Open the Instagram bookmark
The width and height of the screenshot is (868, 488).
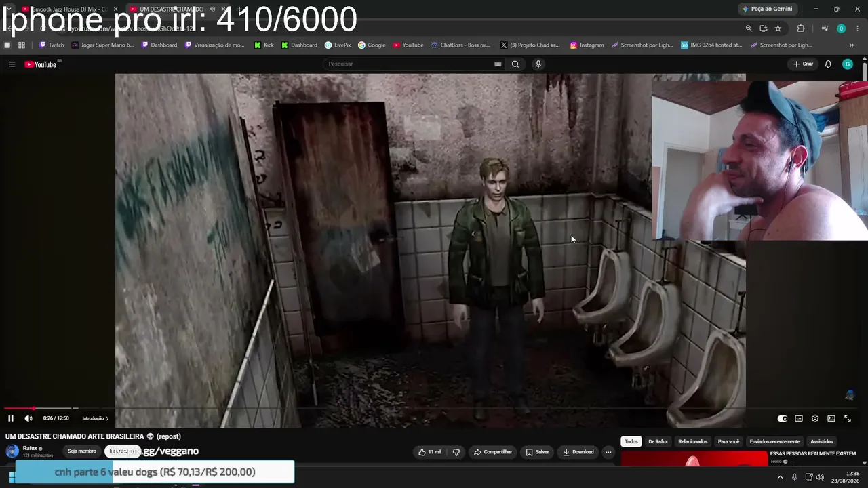(x=587, y=45)
